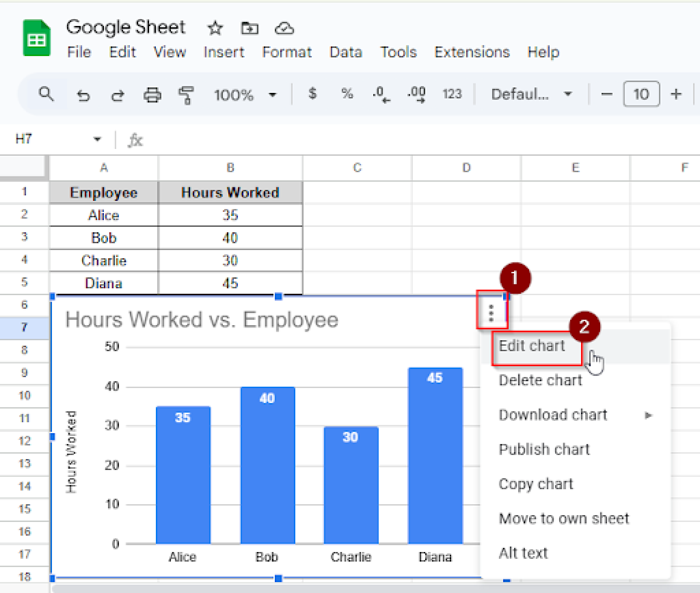Select the paint format tool
Viewport: 700px width, 593px height.
pos(186,95)
